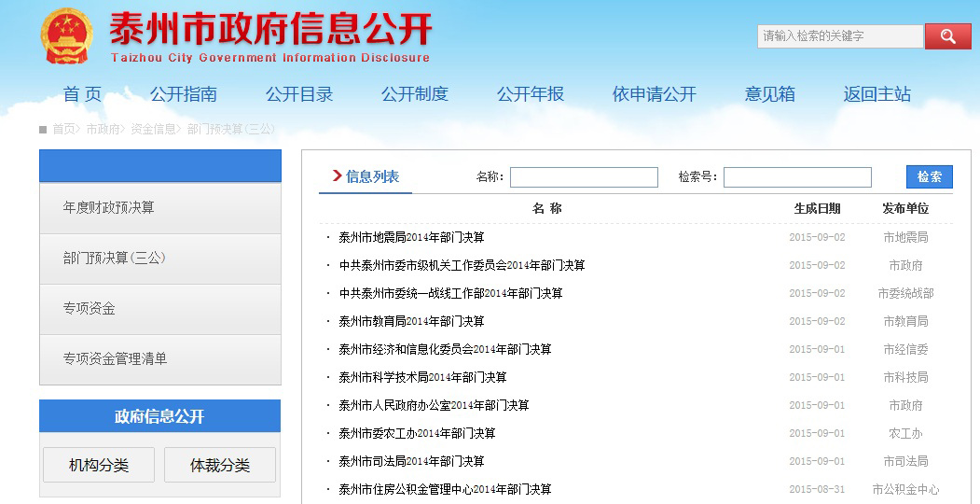The width and height of the screenshot is (980, 504).
Task: Click the 机构分类 button
Action: coord(99,465)
